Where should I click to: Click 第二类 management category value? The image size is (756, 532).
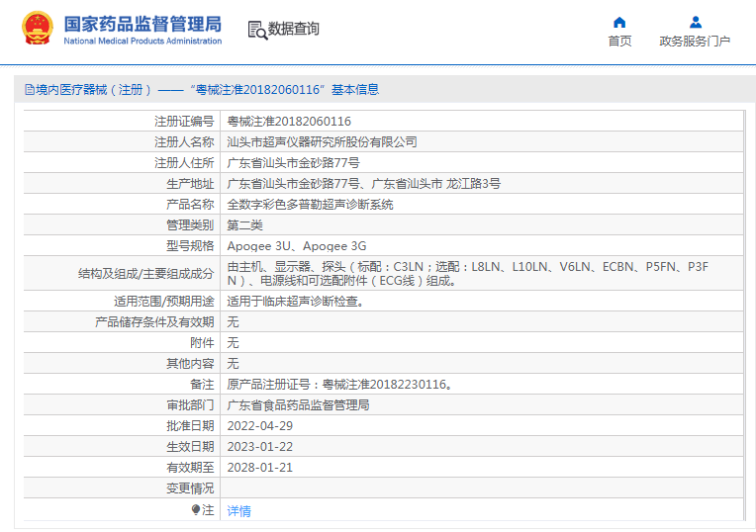pyautogui.click(x=245, y=225)
